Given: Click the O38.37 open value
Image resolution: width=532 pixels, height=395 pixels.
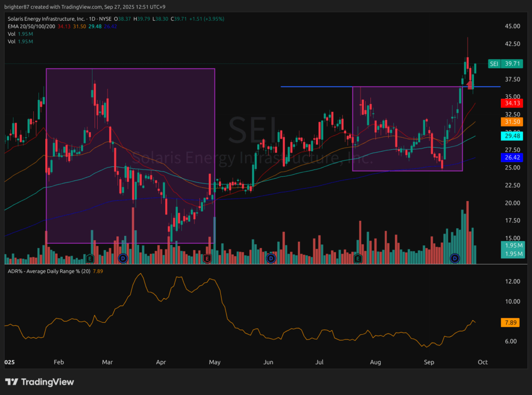Looking at the screenshot, I should point(122,19).
